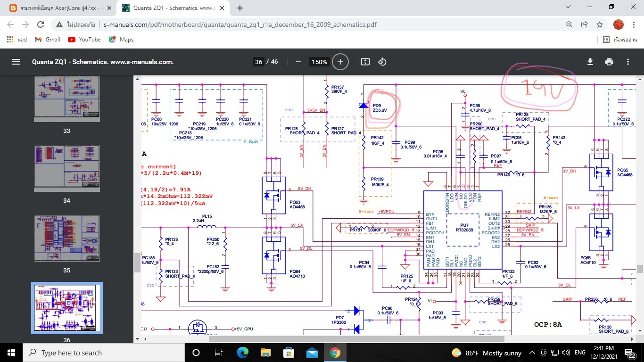The height and width of the screenshot is (362, 644).
Task: Open a new tab
Action: 240,8
